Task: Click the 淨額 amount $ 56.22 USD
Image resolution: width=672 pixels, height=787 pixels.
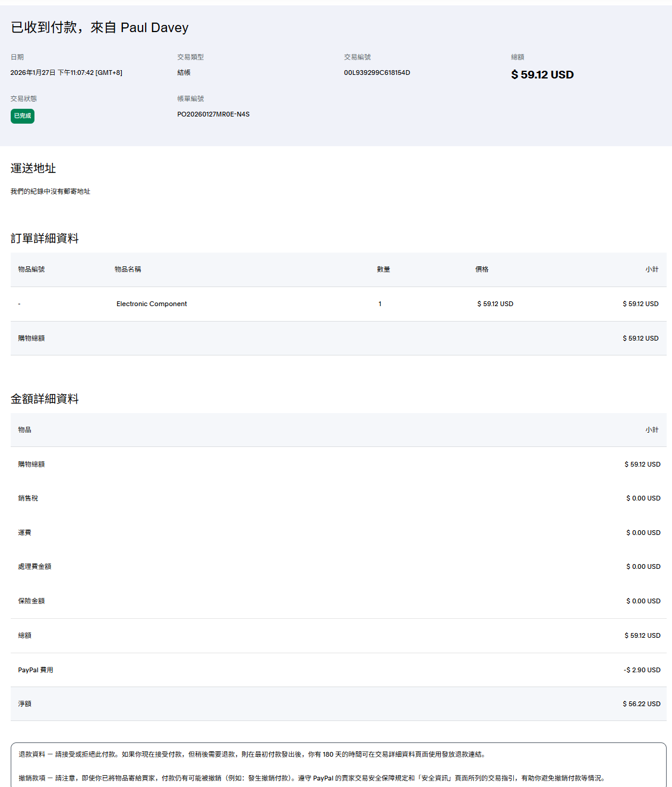Action: coord(641,704)
